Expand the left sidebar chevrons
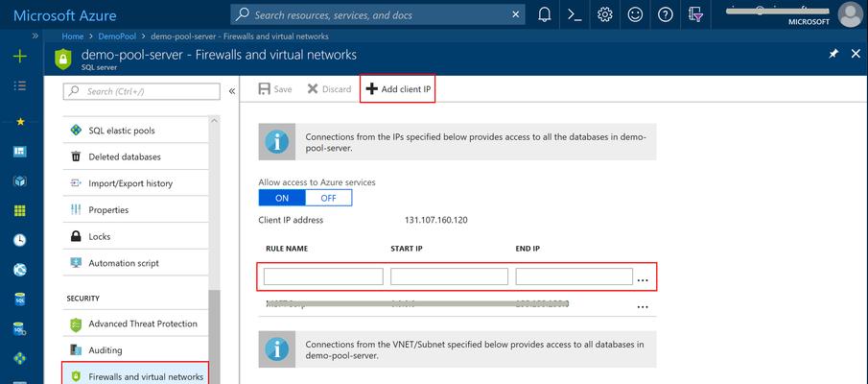This screenshot has height=384, width=868. (35, 36)
